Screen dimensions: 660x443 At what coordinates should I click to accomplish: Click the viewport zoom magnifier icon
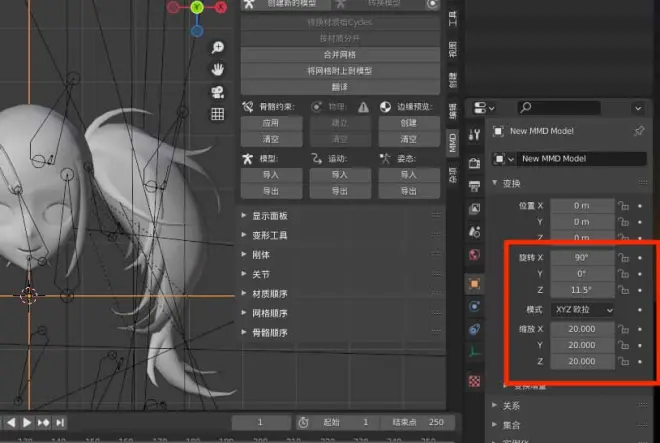tap(218, 48)
